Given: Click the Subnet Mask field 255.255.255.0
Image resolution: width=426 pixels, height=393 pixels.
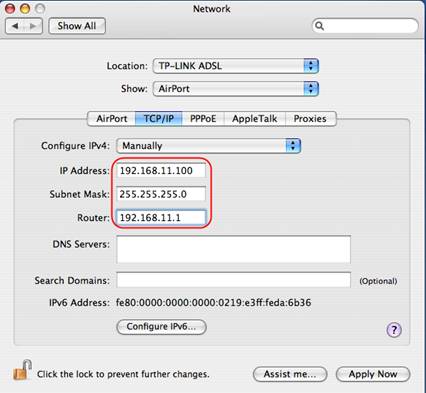Looking at the screenshot, I should tap(161, 194).
